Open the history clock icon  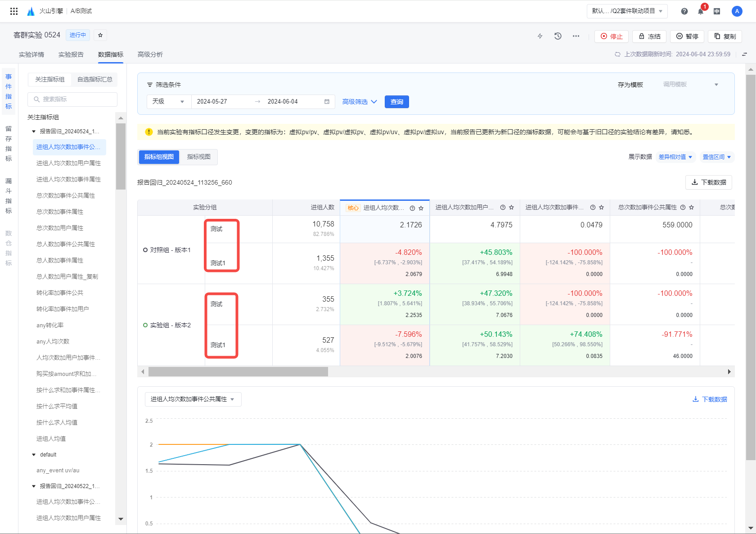558,36
